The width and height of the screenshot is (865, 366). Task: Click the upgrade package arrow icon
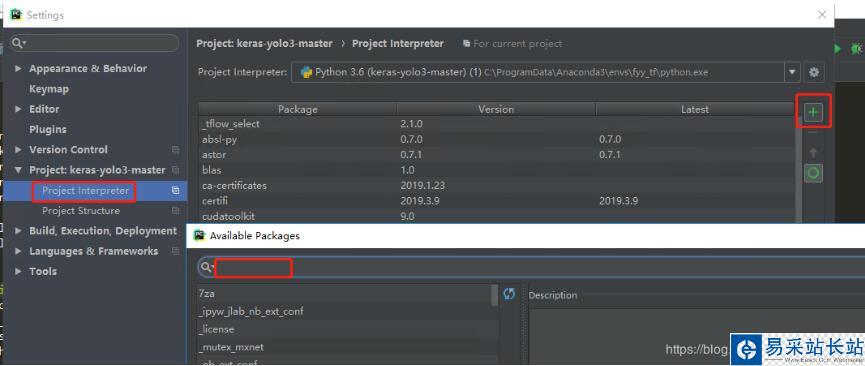[x=813, y=153]
